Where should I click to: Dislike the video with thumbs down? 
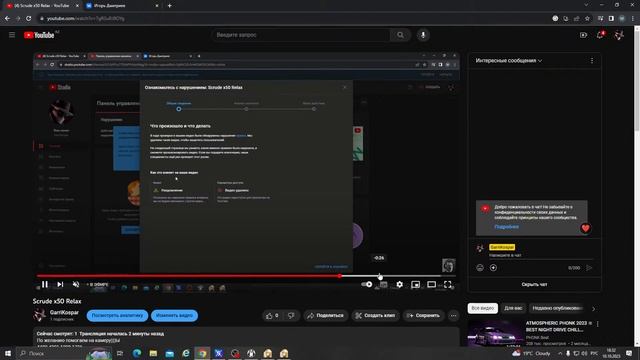(291, 316)
